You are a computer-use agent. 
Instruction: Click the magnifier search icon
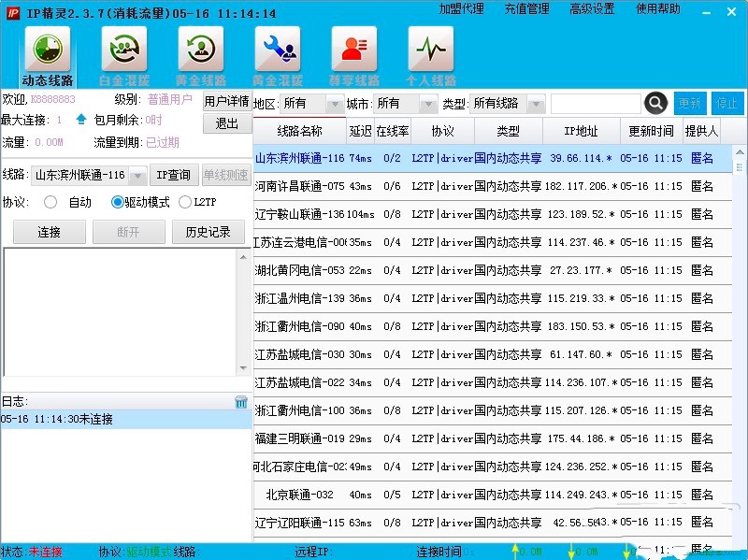click(656, 103)
